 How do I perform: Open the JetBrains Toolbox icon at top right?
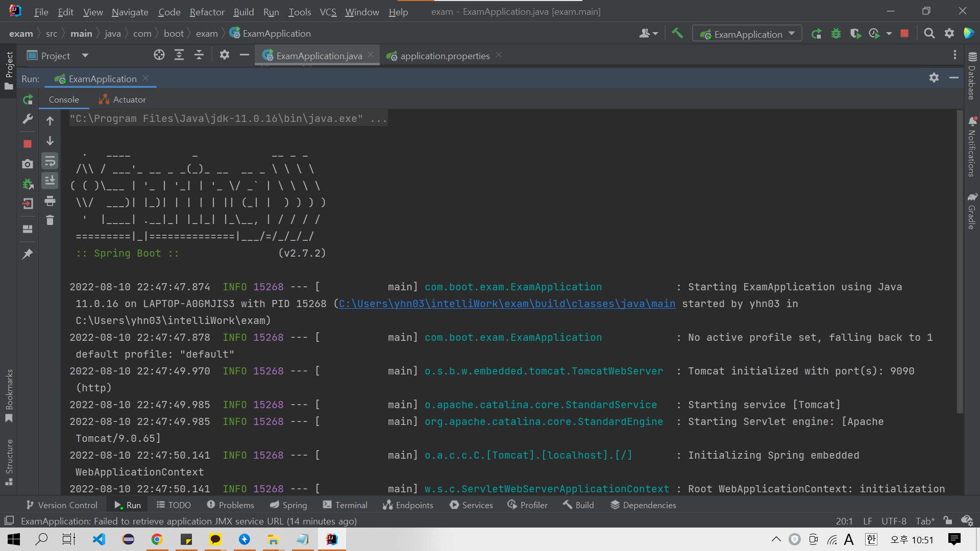pos(968,34)
